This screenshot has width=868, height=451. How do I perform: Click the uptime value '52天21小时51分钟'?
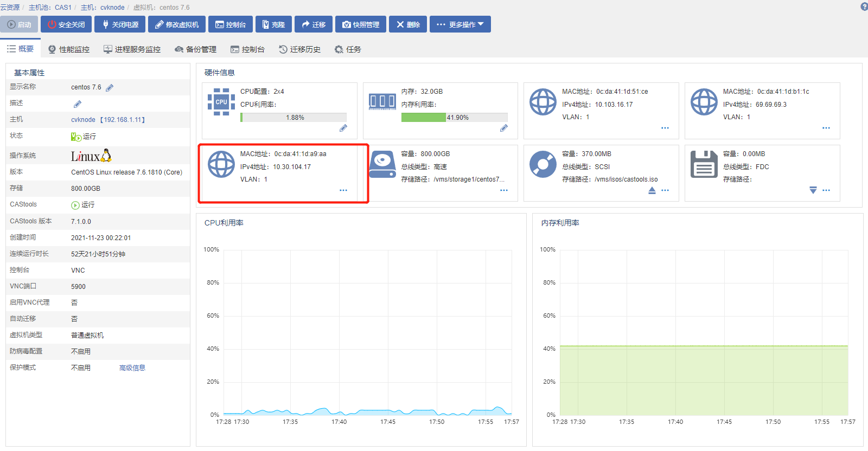coord(98,254)
